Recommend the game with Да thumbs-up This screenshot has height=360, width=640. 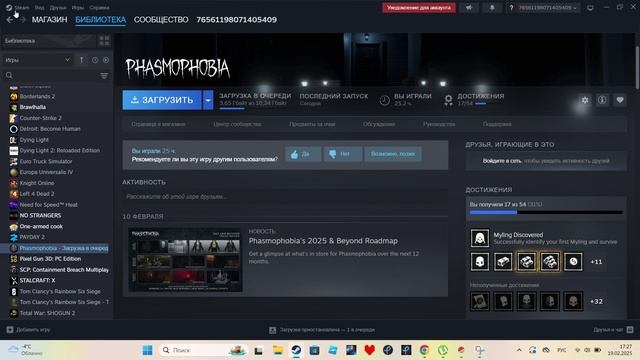click(303, 154)
